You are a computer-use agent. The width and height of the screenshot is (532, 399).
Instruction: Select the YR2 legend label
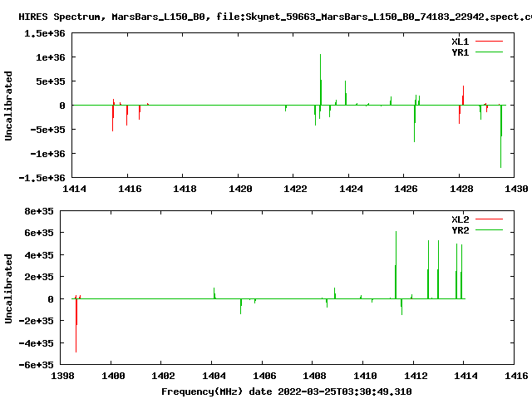[x=460, y=230]
